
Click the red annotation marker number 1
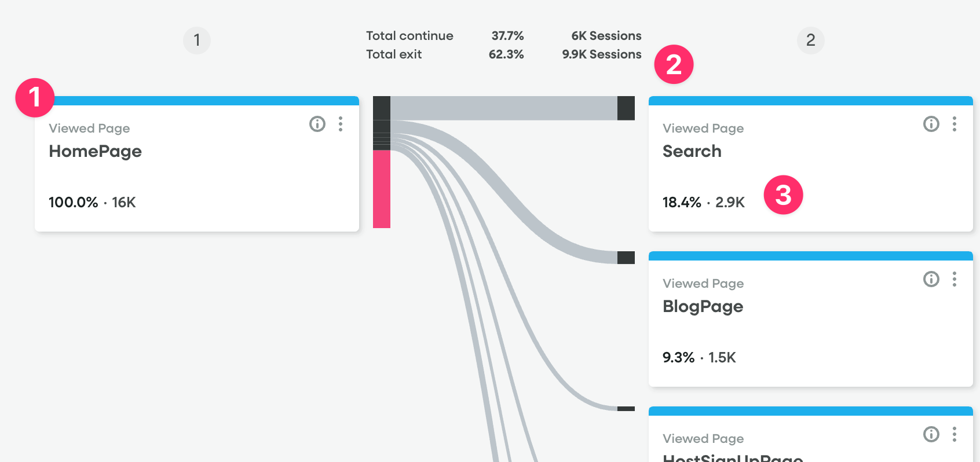pos(35,97)
